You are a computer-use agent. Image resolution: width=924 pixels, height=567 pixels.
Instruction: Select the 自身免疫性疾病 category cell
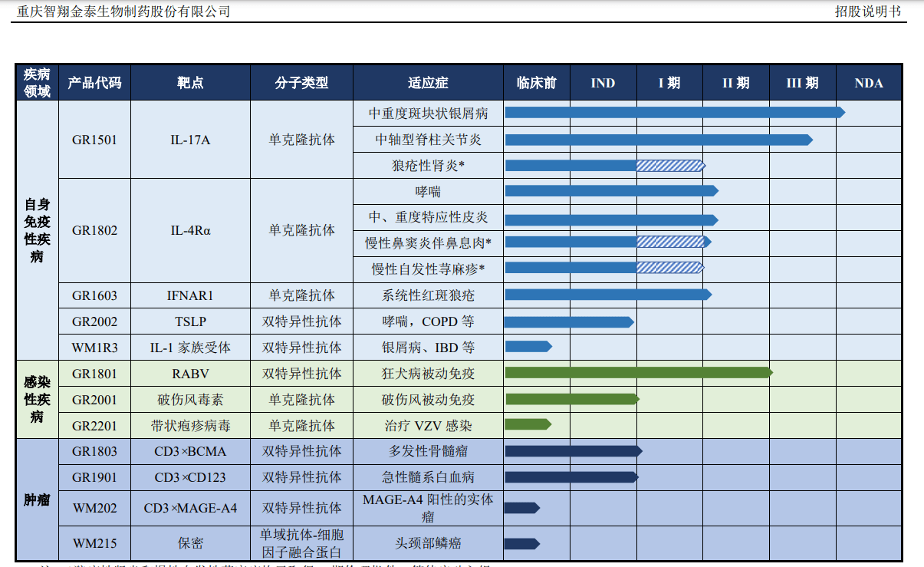(x=37, y=230)
